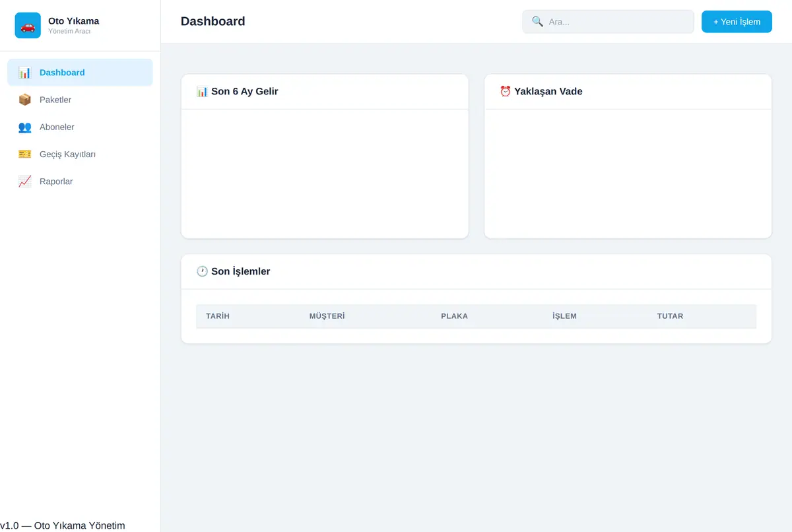Click the Paketler box icon
This screenshot has height=532, width=792.
click(24, 100)
